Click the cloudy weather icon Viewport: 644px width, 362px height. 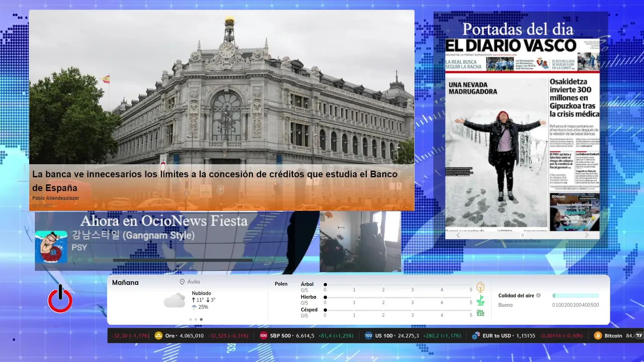pyautogui.click(x=174, y=300)
